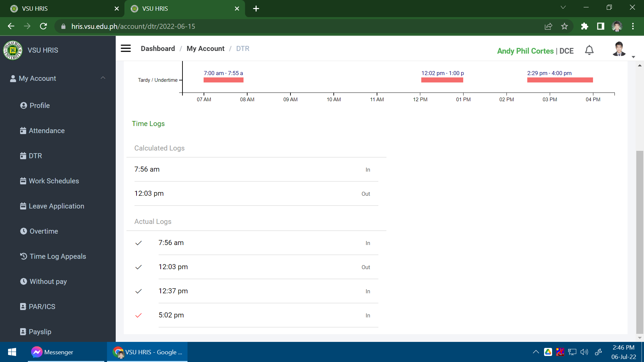
Task: Collapse the My Account sidebar section
Action: point(103,78)
